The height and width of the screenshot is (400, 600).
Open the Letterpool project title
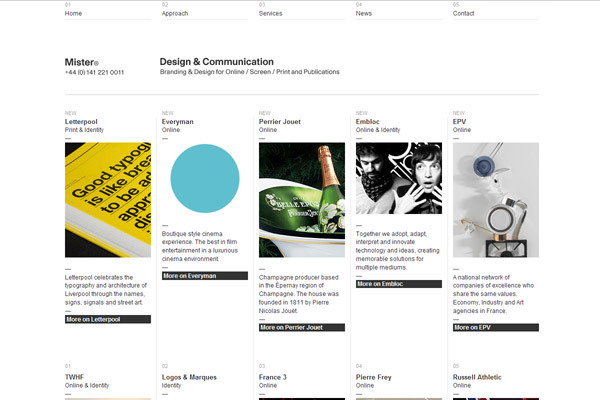81,122
